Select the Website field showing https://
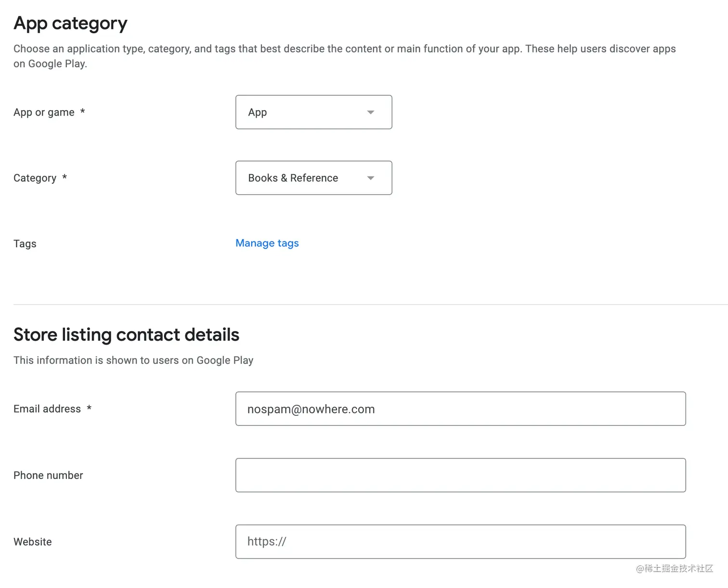Screen dimensions: 728x588 [460, 541]
